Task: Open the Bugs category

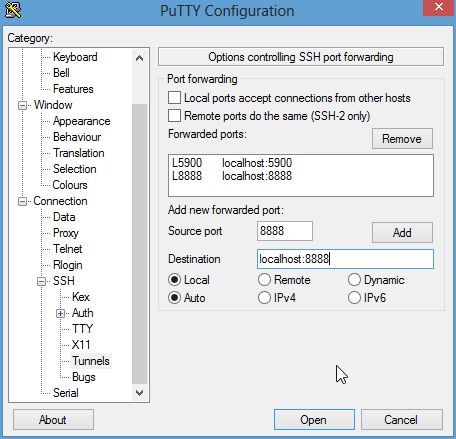Action: 84,377
